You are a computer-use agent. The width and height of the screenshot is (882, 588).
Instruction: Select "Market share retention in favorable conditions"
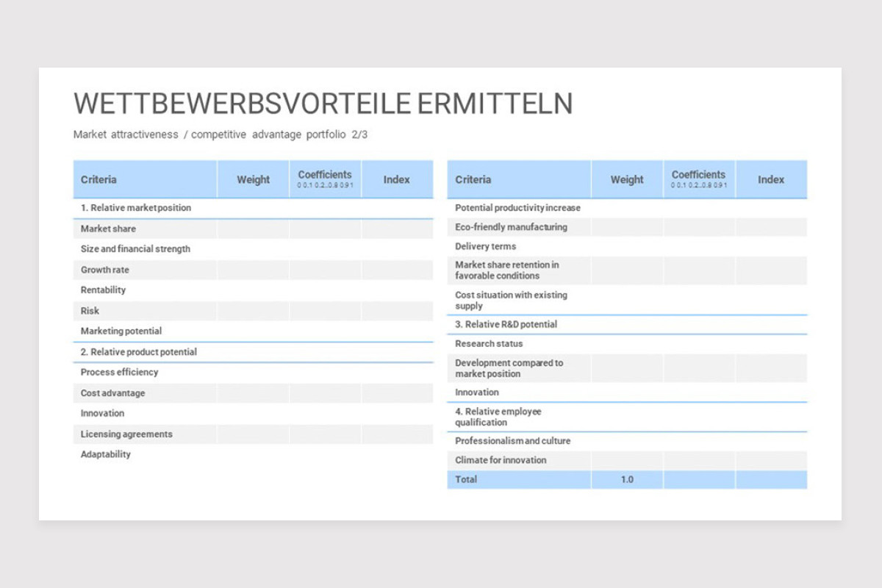[507, 270]
